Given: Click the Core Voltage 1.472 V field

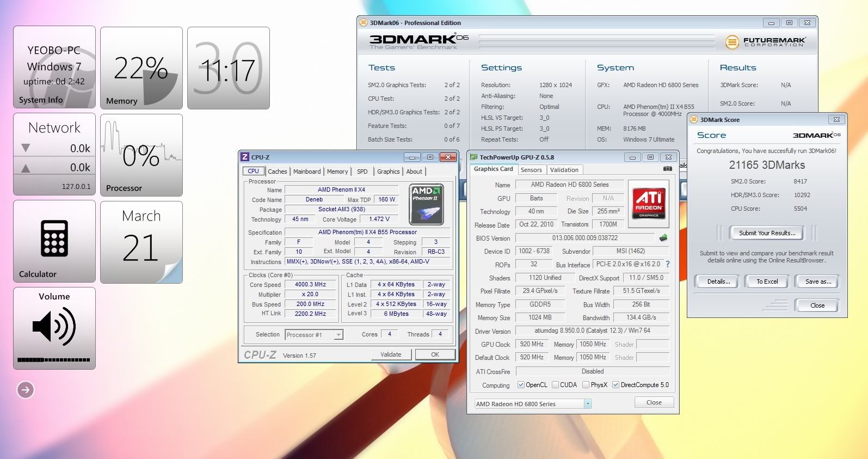Looking at the screenshot, I should (x=379, y=219).
